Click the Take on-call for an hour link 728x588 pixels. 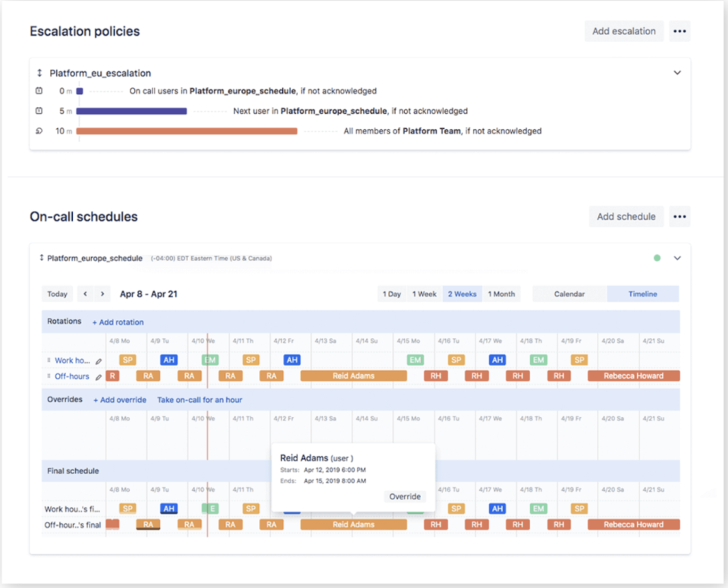coord(199,399)
